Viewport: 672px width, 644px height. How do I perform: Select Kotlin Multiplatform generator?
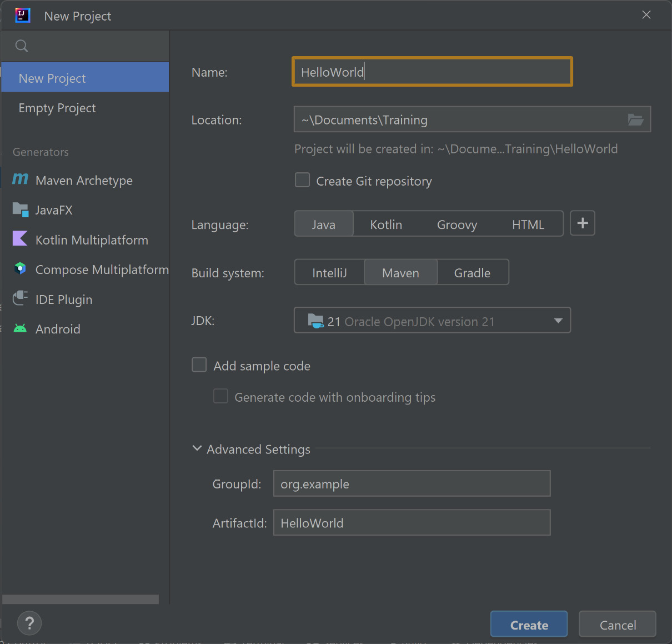click(x=85, y=239)
